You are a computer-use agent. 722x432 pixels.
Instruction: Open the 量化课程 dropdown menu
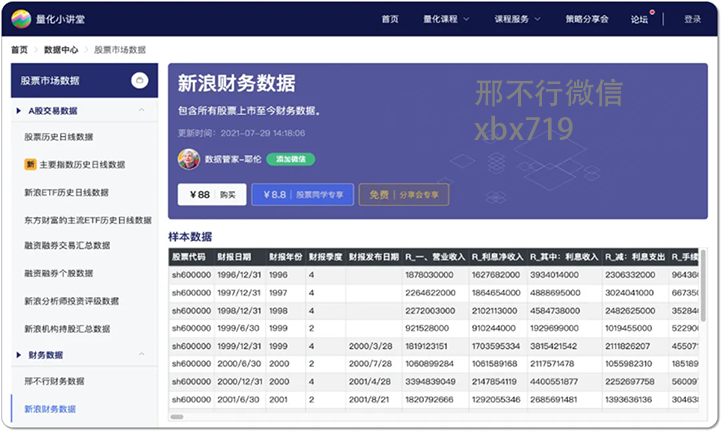pyautogui.click(x=446, y=19)
